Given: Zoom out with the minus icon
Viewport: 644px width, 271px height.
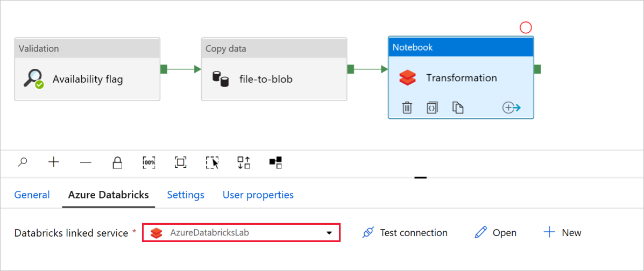Looking at the screenshot, I should click(86, 162).
